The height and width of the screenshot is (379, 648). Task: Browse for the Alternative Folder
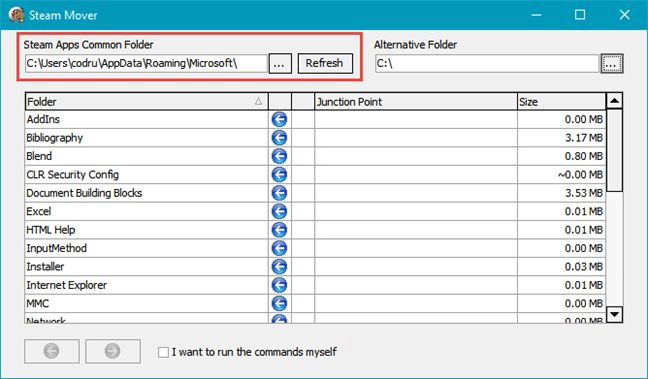(x=612, y=64)
